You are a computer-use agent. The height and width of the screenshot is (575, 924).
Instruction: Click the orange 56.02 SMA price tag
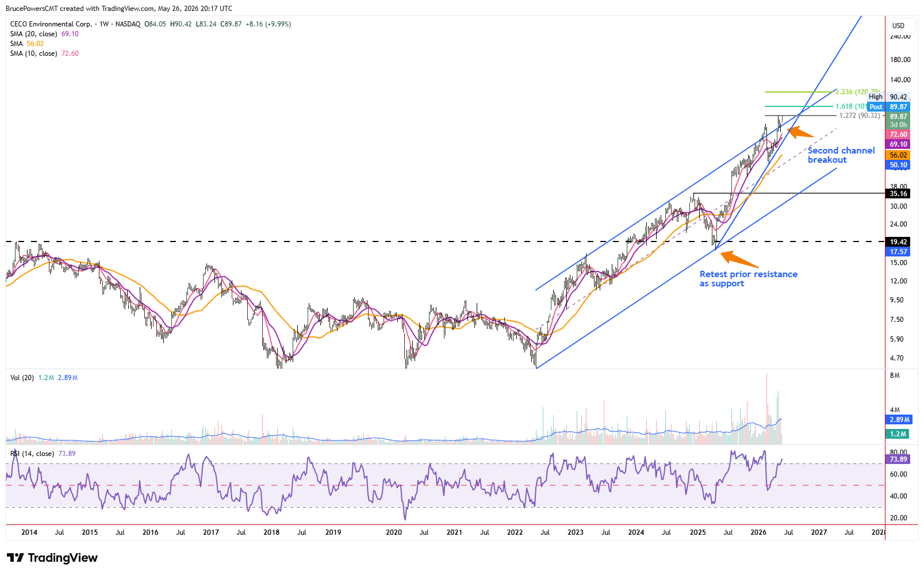pos(898,155)
